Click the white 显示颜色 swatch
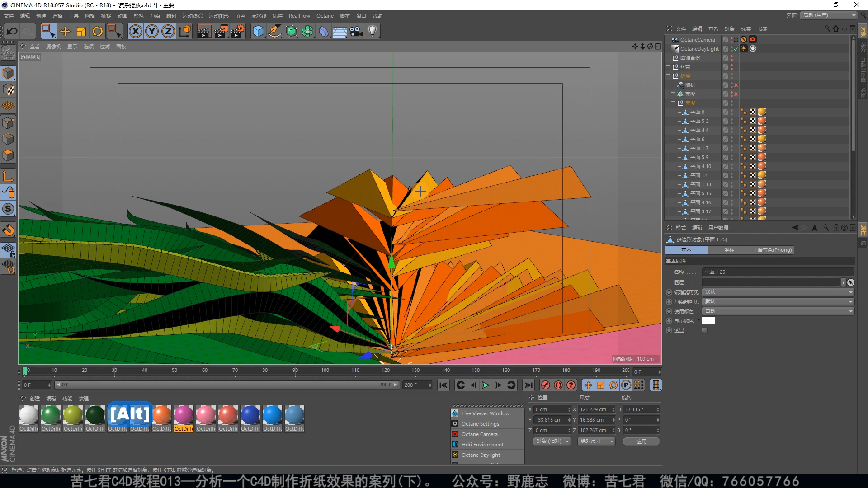868x488 pixels. (708, 321)
